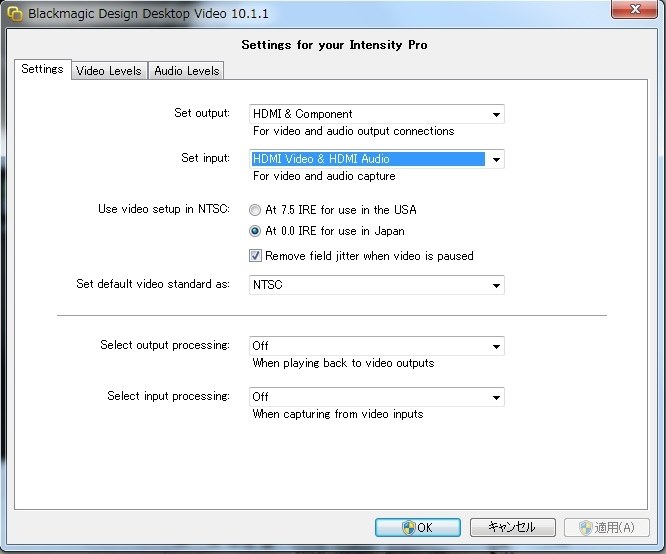Click 'When capturing from video inputs' text
The image size is (666, 554).
(338, 414)
